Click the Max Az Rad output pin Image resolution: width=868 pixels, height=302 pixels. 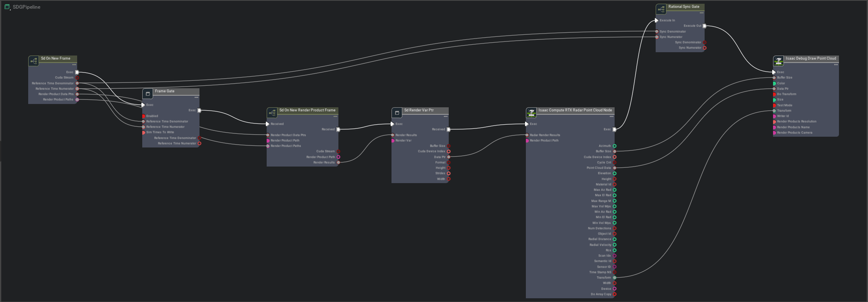click(x=615, y=190)
